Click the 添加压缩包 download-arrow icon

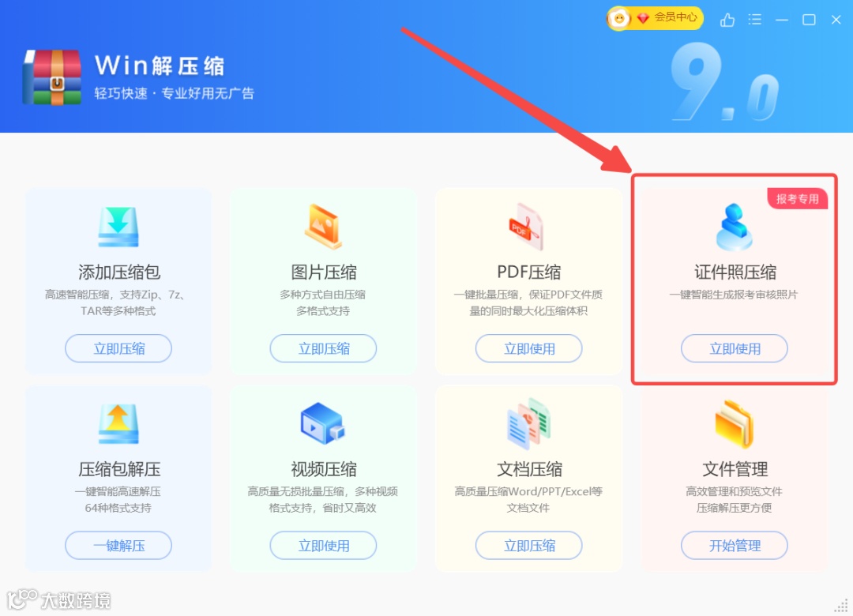pos(118,227)
